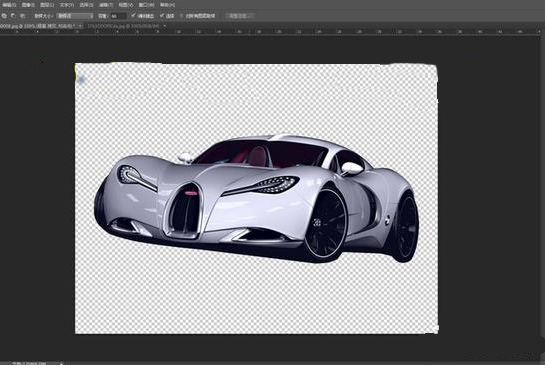Open the Layer (图层) menu
Image resolution: width=545 pixels, height=365 pixels.
[47, 5]
